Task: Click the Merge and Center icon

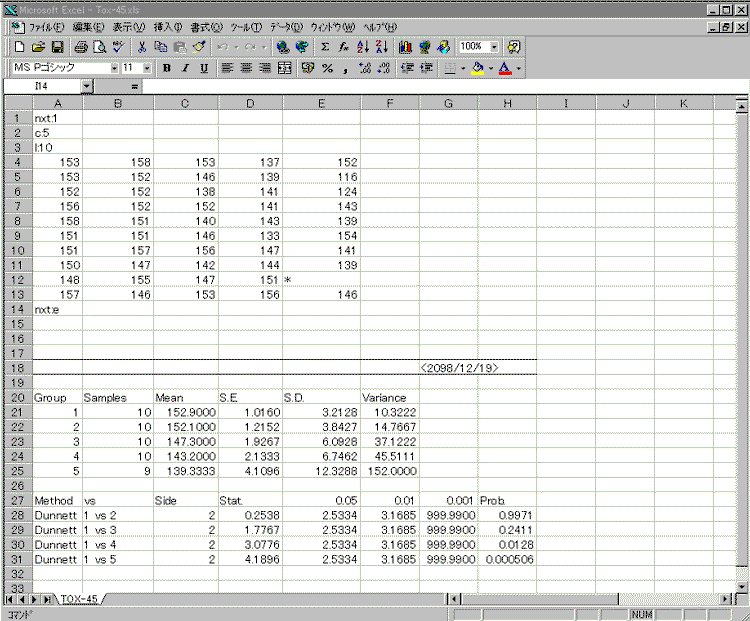Action: 284,68
